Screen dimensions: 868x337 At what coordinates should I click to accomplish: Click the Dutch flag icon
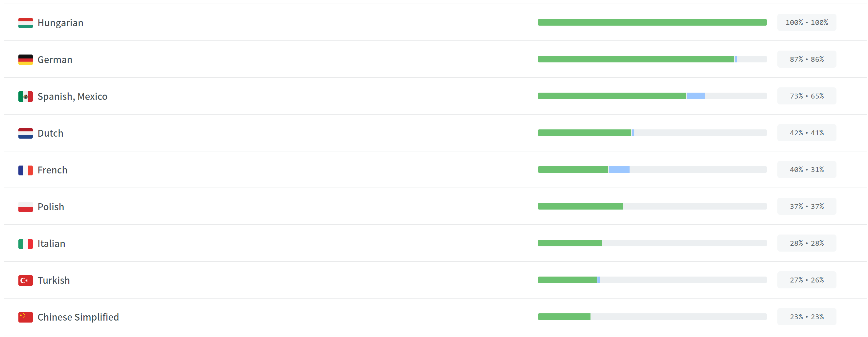(x=26, y=133)
